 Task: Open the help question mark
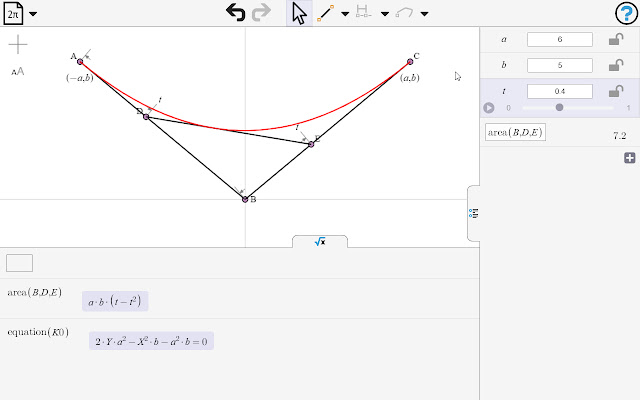(624, 13)
